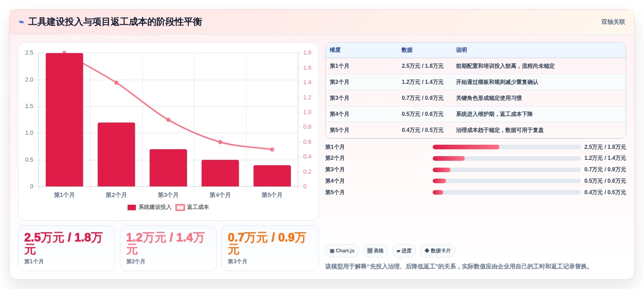Viewport: 644px width, 289px height.
Task: Click the chart x-axis label 第3个月
Action: (168, 195)
